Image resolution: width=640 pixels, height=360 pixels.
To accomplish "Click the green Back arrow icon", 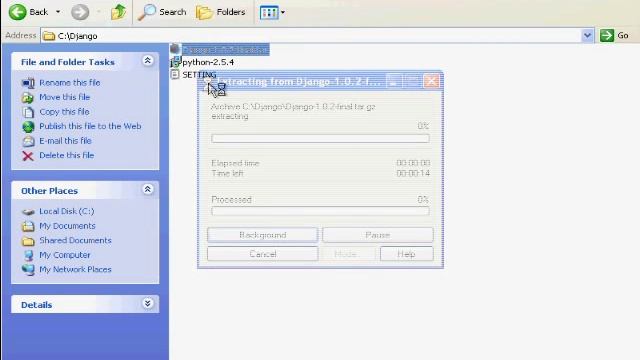I will [17, 12].
